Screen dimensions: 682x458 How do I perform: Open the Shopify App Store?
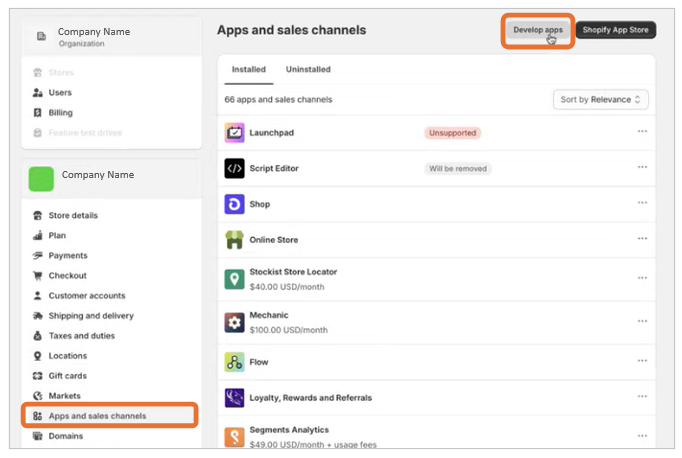pyautogui.click(x=615, y=30)
